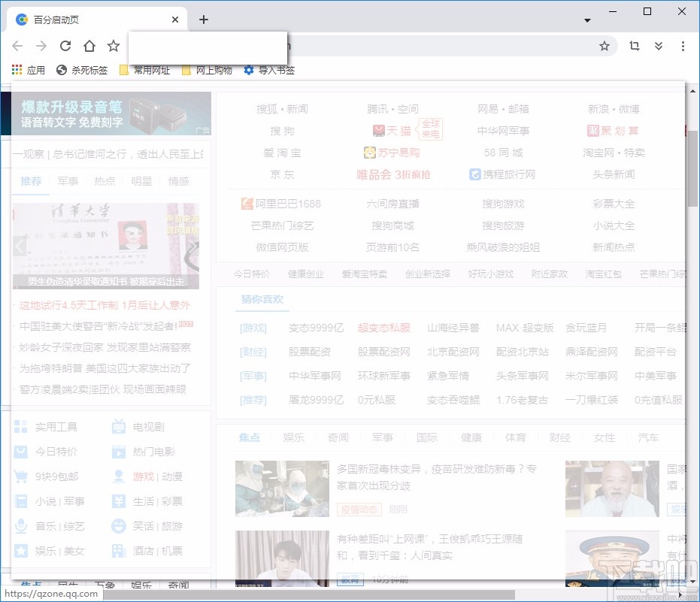Image resolution: width=700 pixels, height=602 pixels.
Task: Select the 猜你喜欢 tab
Action: tap(262, 299)
